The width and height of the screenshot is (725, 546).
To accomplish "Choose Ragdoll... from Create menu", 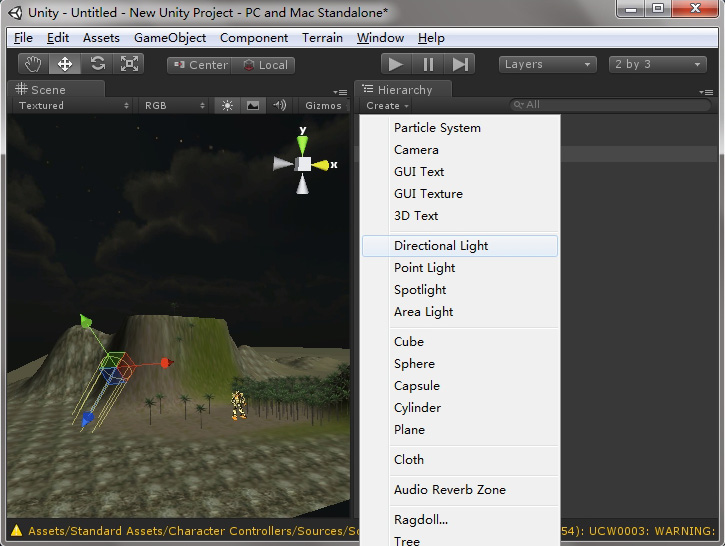I will [460, 520].
